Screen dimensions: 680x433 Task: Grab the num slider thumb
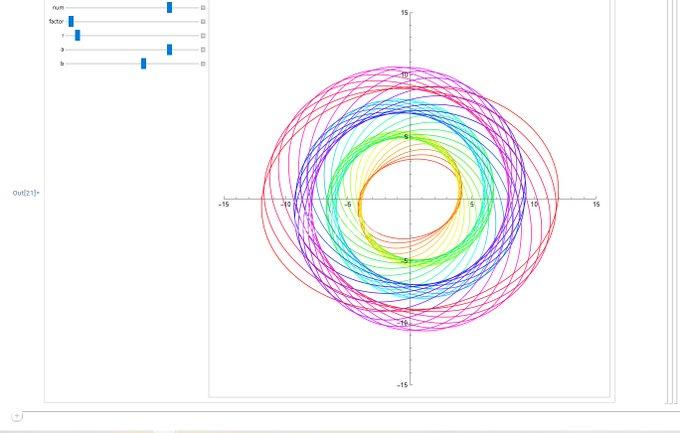point(169,7)
